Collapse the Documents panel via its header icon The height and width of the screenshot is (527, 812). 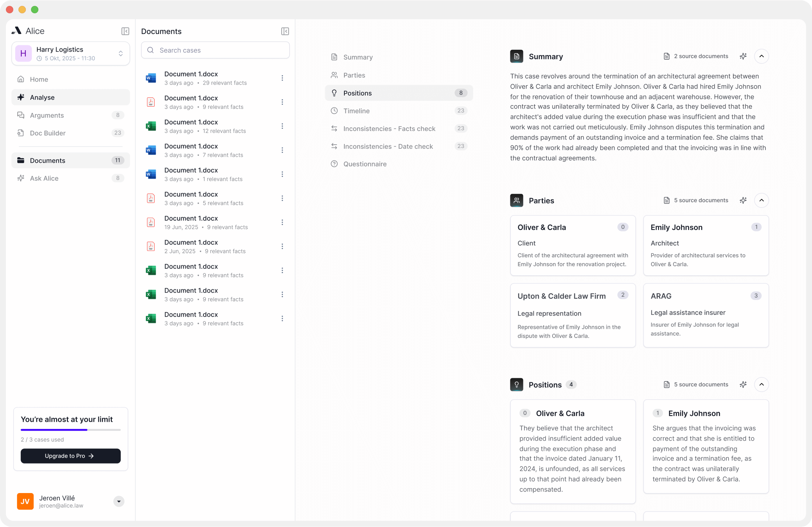(285, 31)
